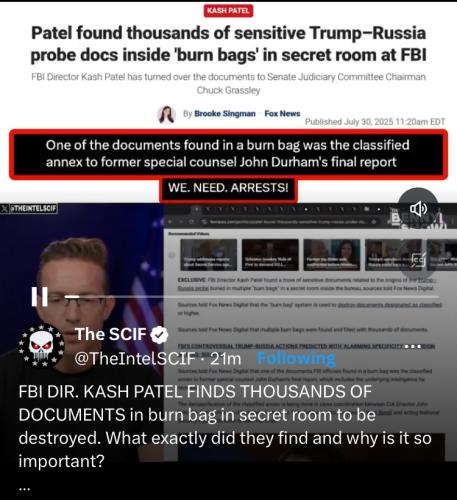This screenshot has height=500, width=457.
Task: Open the @TheIntelSCIF handle link
Action: [135, 359]
